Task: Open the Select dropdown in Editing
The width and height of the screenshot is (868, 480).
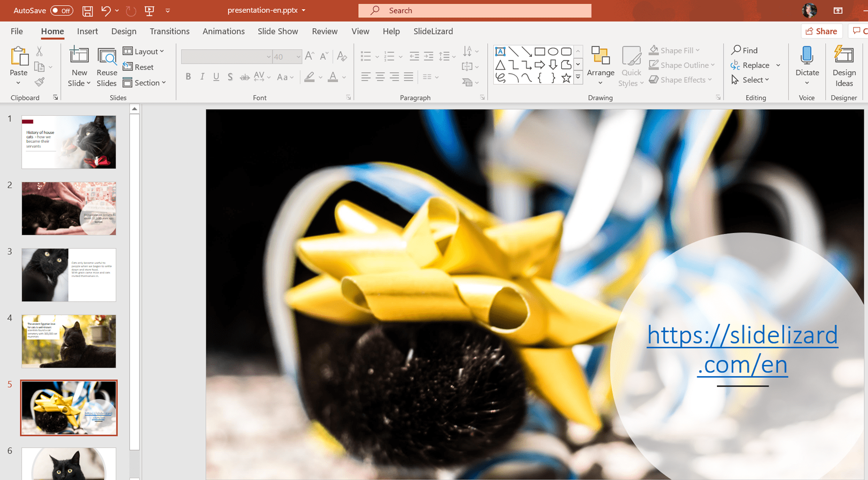Action: 750,80
